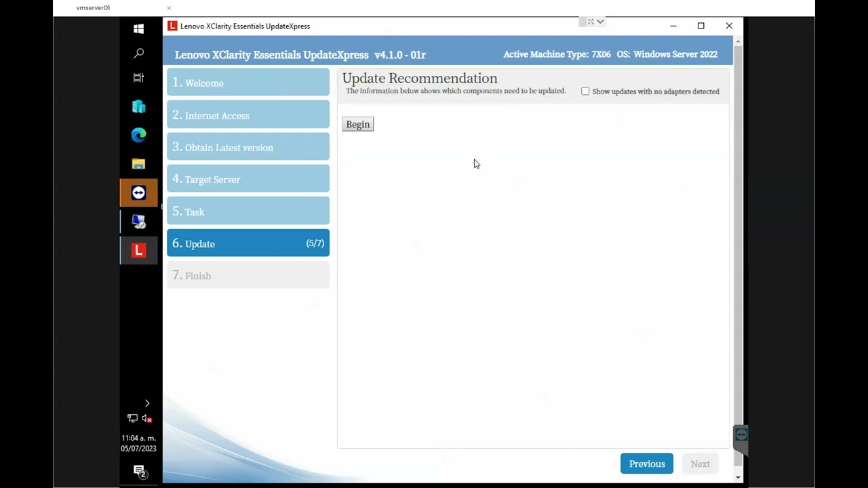This screenshot has height=488, width=868.
Task: Go to step 3 Obtain Latest version
Action: pos(248,147)
